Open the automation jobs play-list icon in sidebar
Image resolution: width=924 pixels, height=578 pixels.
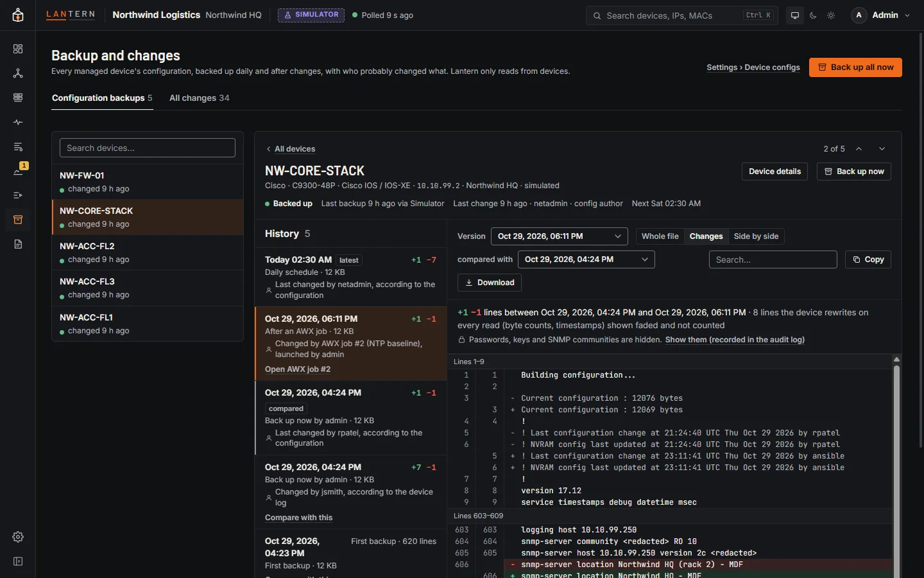coord(18,195)
